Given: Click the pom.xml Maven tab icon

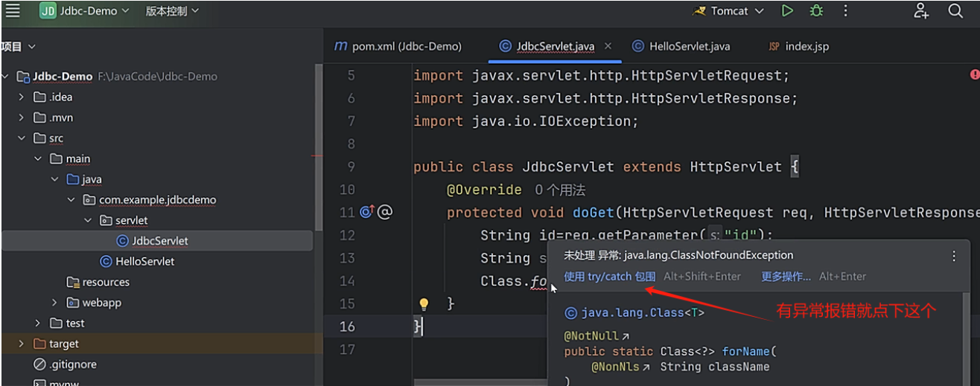Looking at the screenshot, I should click(341, 46).
